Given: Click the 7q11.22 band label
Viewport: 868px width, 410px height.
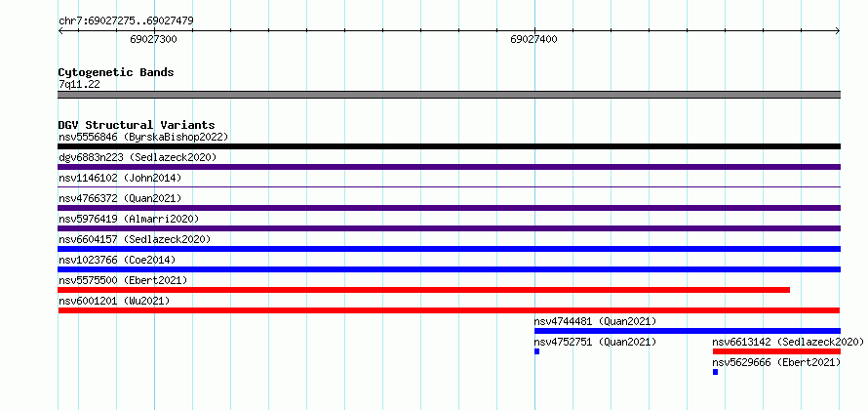Looking at the screenshot, I should coord(80,85).
